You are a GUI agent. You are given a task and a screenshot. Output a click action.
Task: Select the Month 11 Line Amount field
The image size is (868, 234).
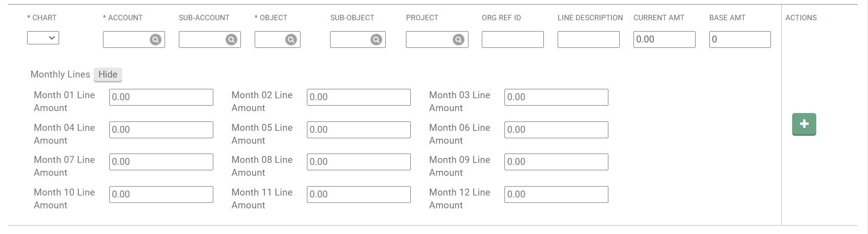[359, 195]
